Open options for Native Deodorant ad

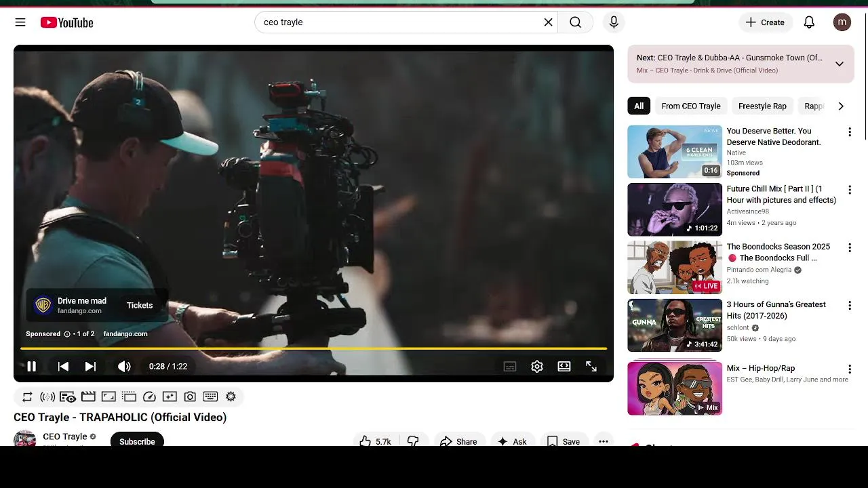tap(849, 132)
